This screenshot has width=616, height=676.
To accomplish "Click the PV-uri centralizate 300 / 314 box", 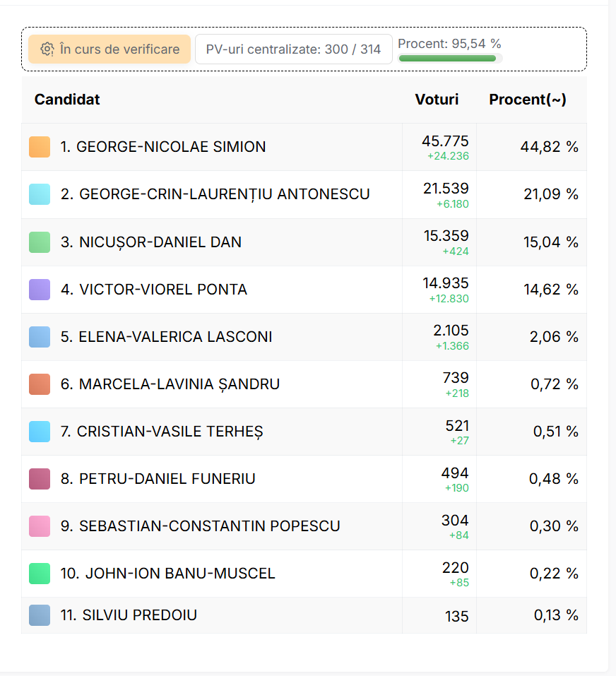I will point(293,49).
